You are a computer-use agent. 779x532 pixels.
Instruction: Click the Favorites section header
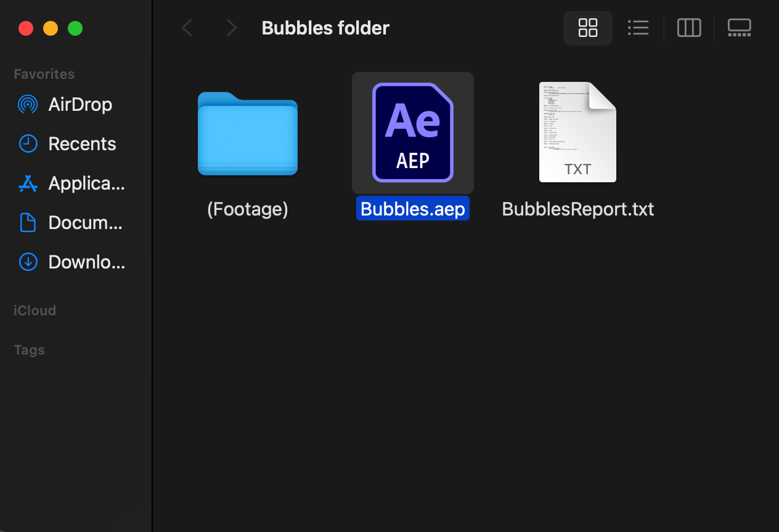44,74
